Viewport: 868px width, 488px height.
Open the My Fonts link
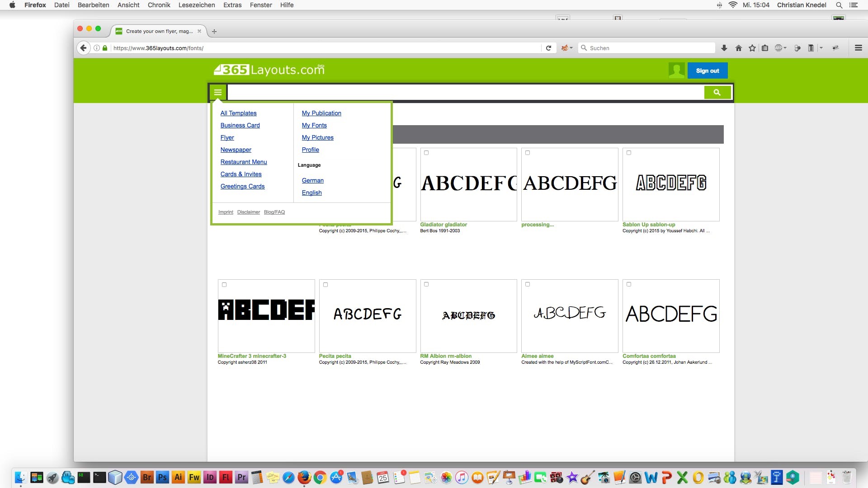pos(314,125)
